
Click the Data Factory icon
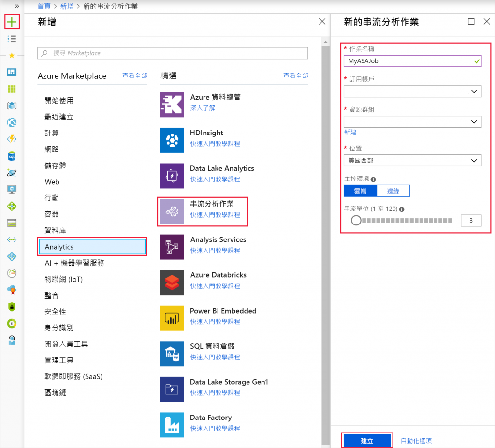tap(172, 425)
